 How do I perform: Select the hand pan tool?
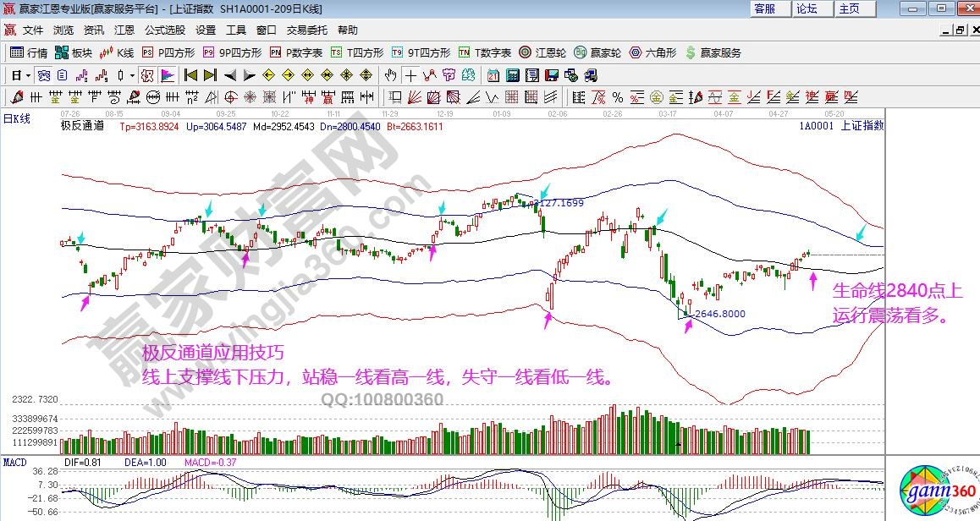pyautogui.click(x=391, y=74)
